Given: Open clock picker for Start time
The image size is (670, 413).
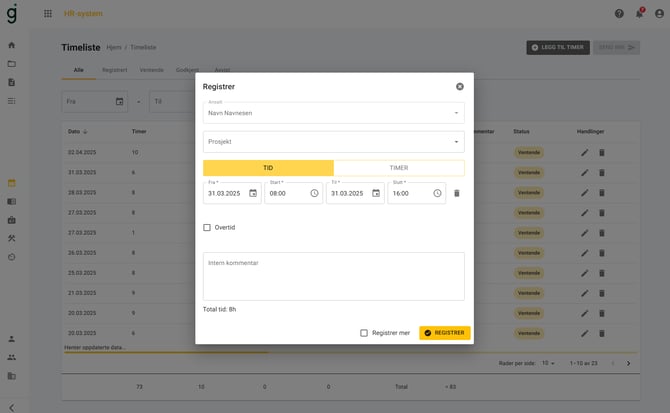Looking at the screenshot, I should (x=314, y=193).
